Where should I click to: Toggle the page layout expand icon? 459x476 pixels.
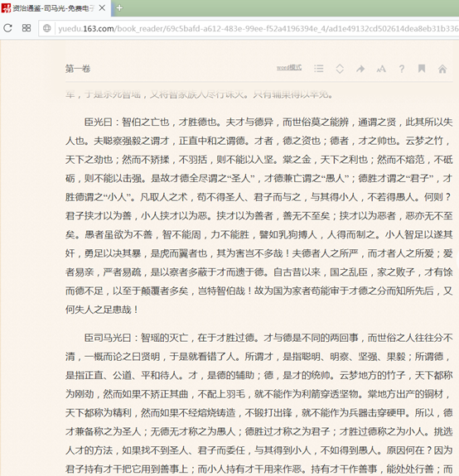[340, 69]
